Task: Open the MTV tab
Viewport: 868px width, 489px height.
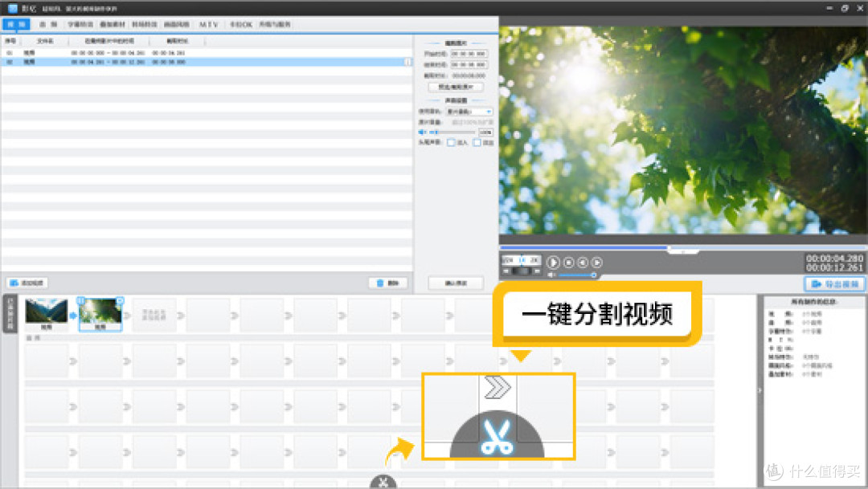Action: [x=209, y=24]
